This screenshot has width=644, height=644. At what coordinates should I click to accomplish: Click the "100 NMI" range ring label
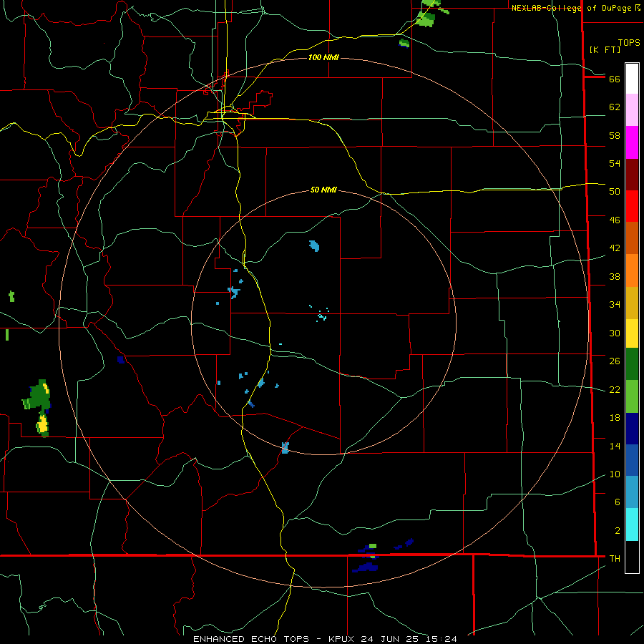click(323, 57)
